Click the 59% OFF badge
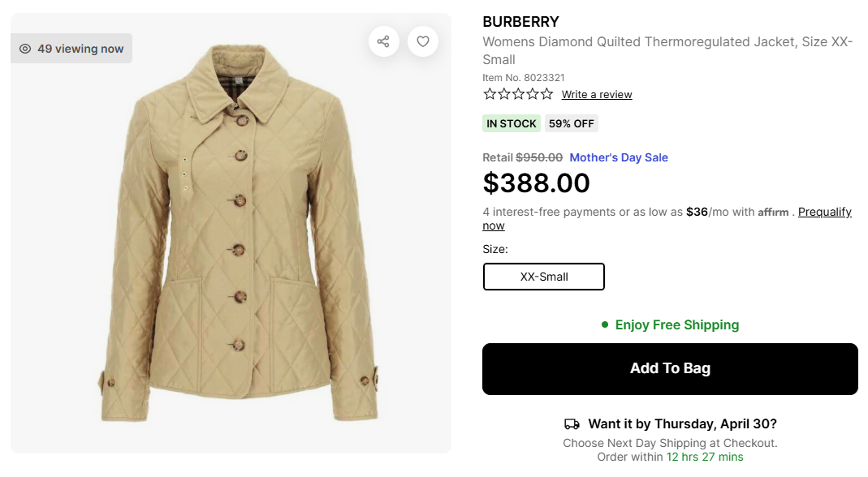The width and height of the screenshot is (868, 477). 572,123
